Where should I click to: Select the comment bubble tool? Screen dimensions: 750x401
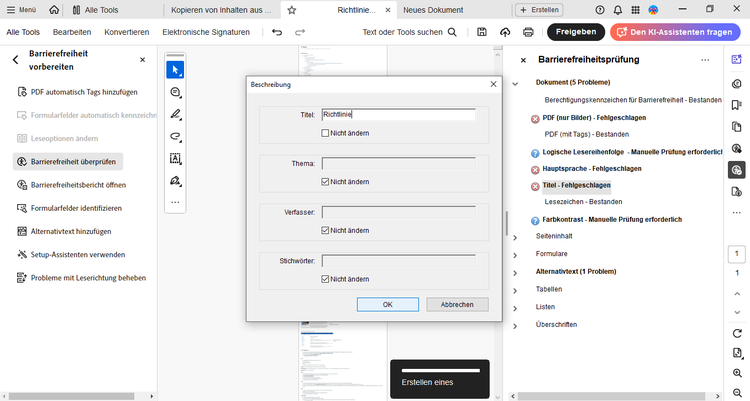[x=175, y=92]
